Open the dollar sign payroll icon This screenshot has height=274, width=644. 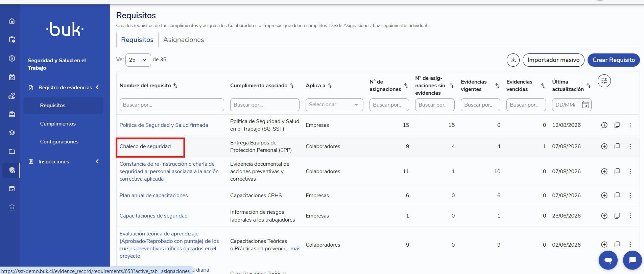pos(12,59)
